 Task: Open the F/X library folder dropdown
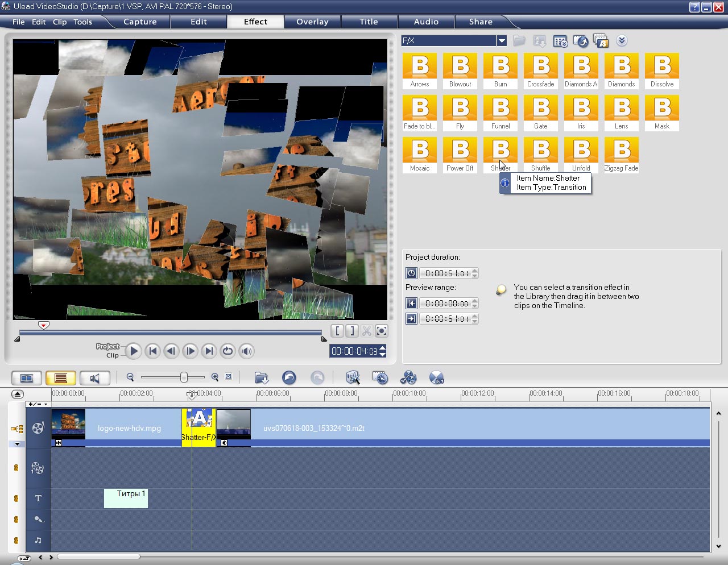(501, 40)
